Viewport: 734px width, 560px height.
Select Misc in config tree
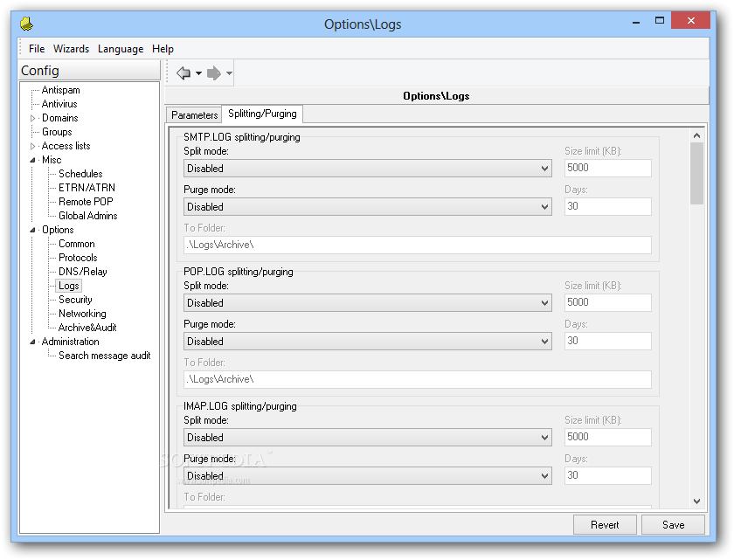[52, 160]
